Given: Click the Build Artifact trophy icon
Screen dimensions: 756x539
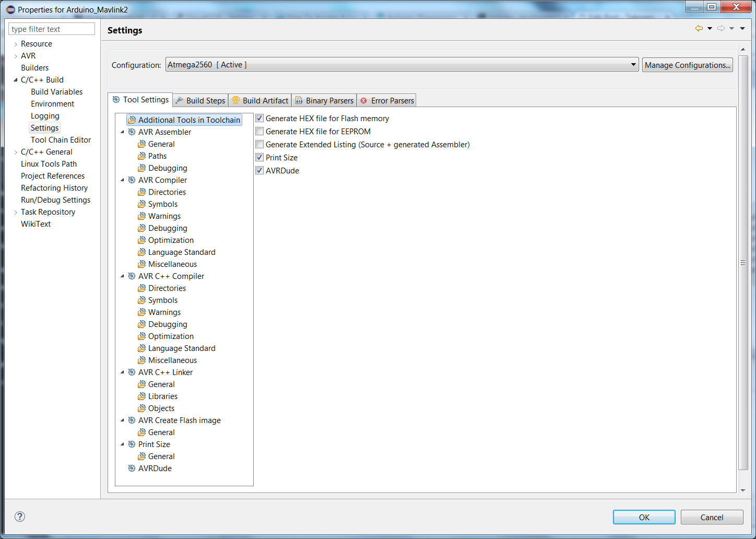Looking at the screenshot, I should (x=235, y=100).
